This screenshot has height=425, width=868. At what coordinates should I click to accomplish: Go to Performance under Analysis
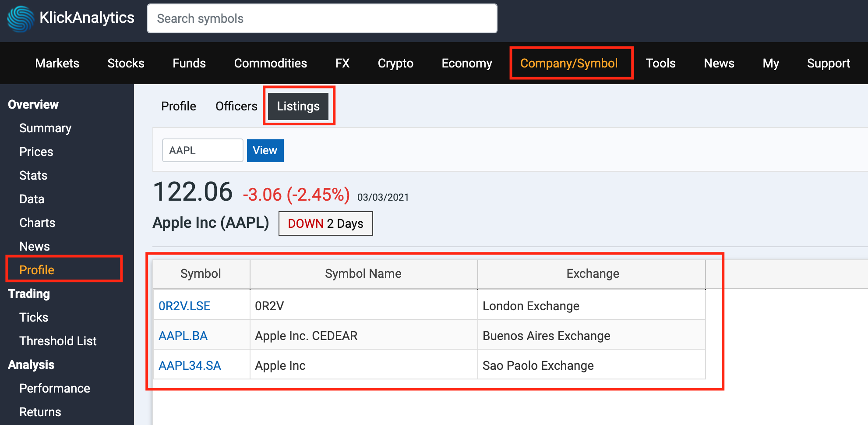click(55, 388)
